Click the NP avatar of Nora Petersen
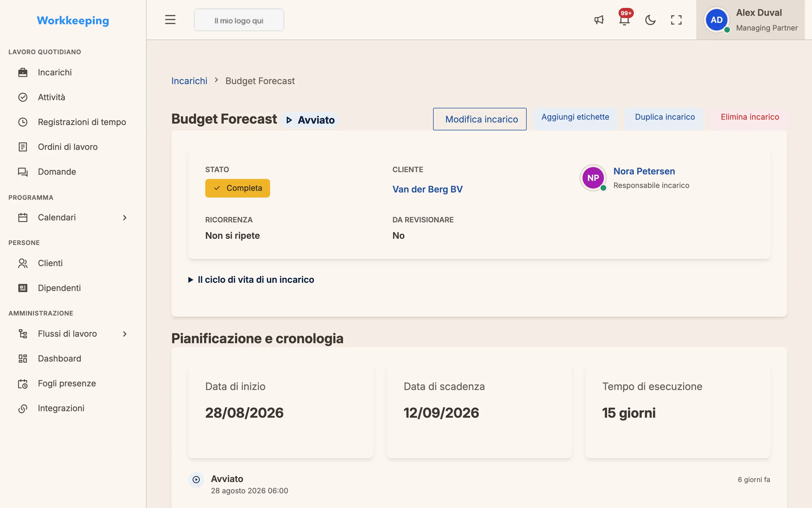 click(593, 178)
